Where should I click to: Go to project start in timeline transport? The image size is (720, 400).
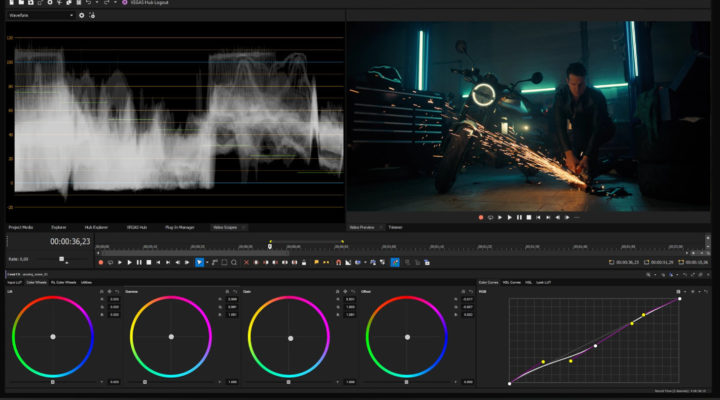(158, 263)
